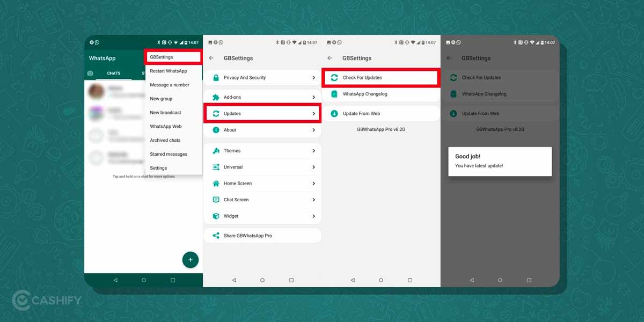Image resolution: width=644 pixels, height=322 pixels.
Task: Tap the Check For Updates sync icon
Action: [x=335, y=77]
